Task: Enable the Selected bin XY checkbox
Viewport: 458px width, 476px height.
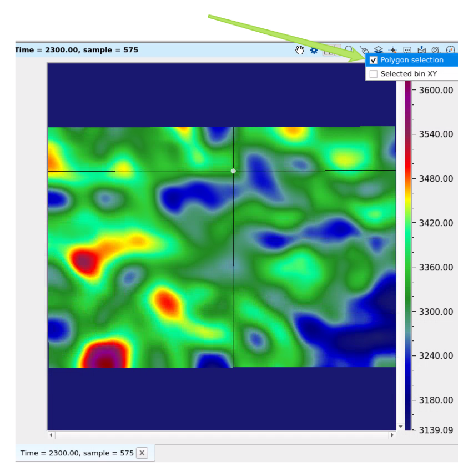Action: click(374, 74)
